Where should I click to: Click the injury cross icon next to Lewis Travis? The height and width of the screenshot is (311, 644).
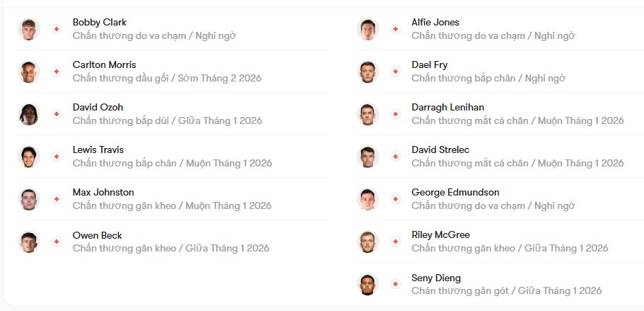tap(57, 157)
